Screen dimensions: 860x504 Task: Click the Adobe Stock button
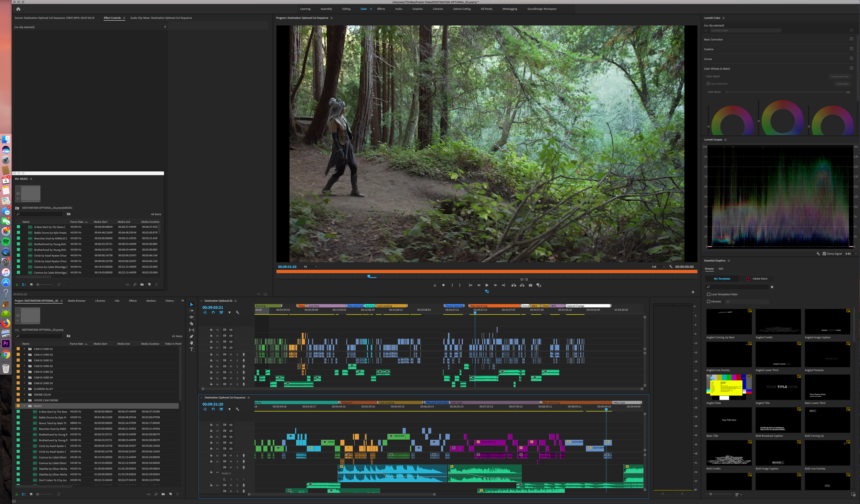[x=757, y=279]
